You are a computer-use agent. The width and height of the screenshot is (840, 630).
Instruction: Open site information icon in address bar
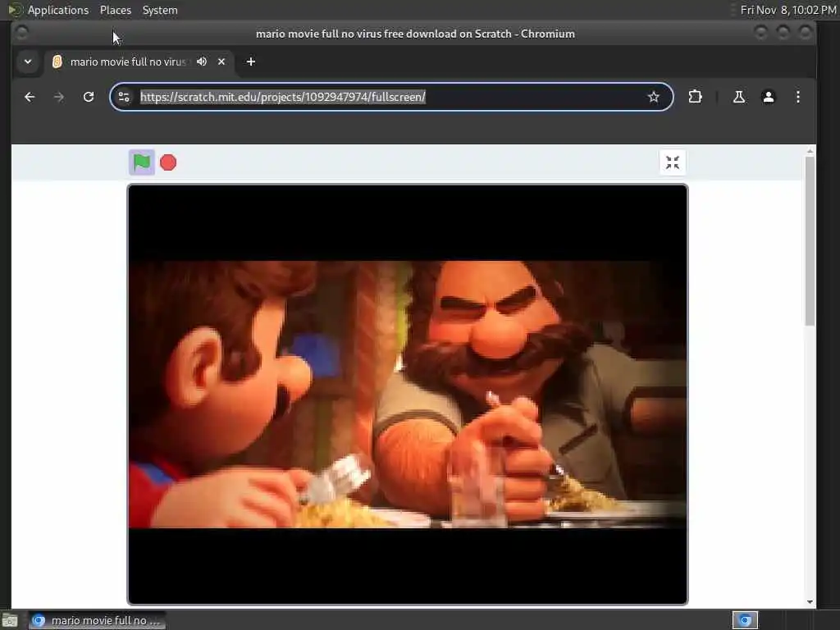click(x=124, y=97)
